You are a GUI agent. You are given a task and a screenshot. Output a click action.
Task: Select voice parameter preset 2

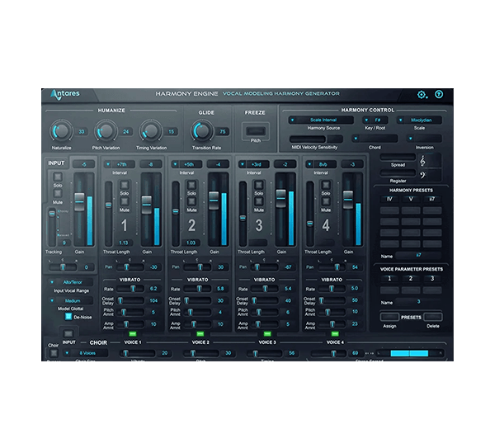click(411, 278)
